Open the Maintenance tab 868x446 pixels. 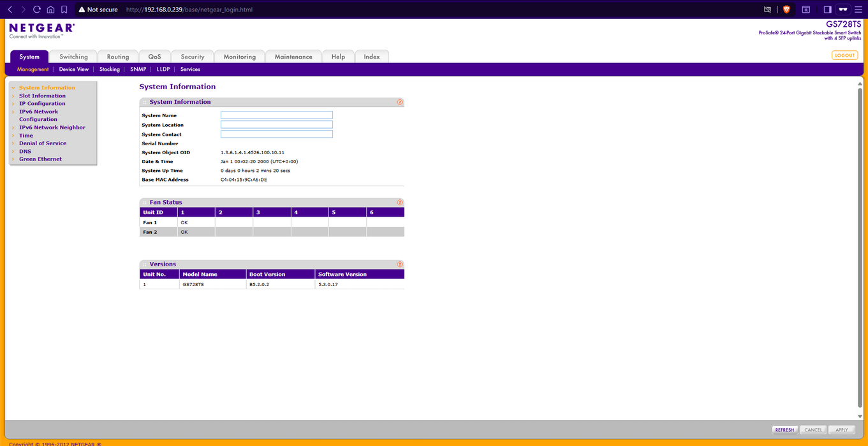click(x=293, y=57)
